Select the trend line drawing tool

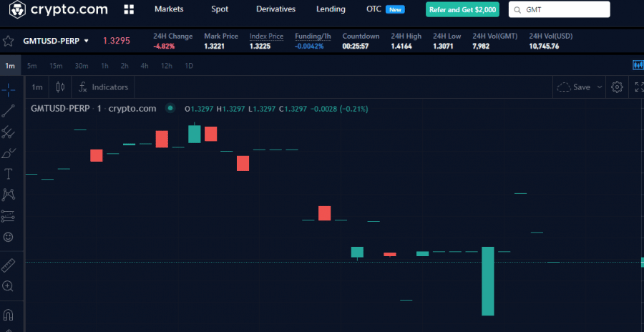(x=9, y=110)
